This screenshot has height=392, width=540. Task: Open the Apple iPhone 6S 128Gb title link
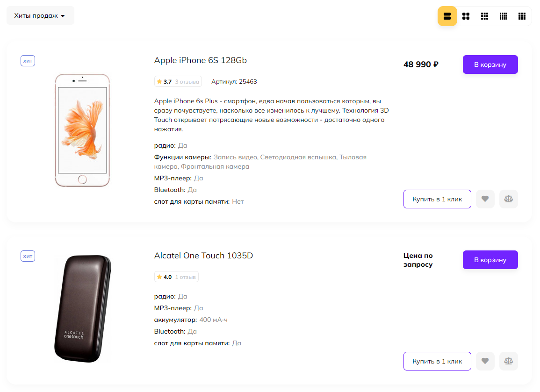(200, 60)
